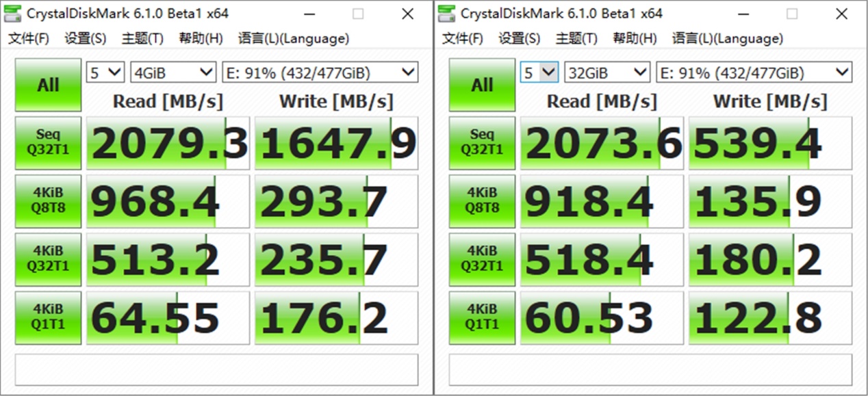Click the 968.4 read result
This screenshot has height=396, width=868.
click(x=168, y=201)
